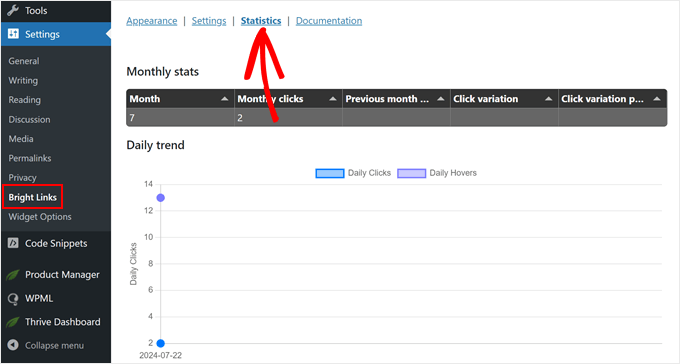
Task: Open Permalinks settings
Action: [30, 158]
